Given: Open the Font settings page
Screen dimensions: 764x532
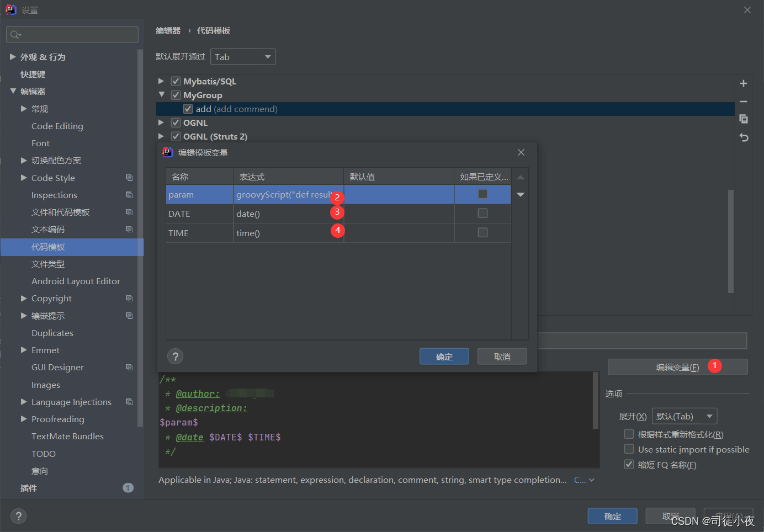Looking at the screenshot, I should point(40,143).
